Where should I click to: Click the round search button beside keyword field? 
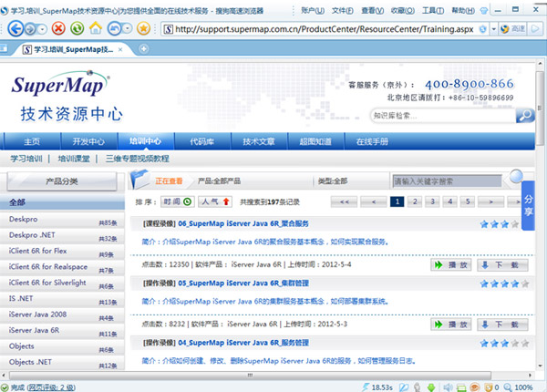[516, 176]
